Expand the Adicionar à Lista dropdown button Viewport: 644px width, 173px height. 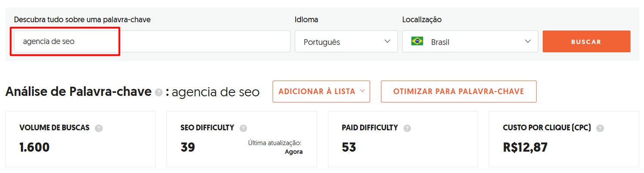321,92
